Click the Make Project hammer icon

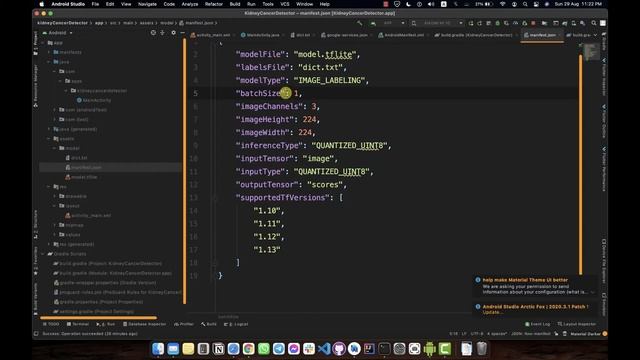(x=359, y=23)
